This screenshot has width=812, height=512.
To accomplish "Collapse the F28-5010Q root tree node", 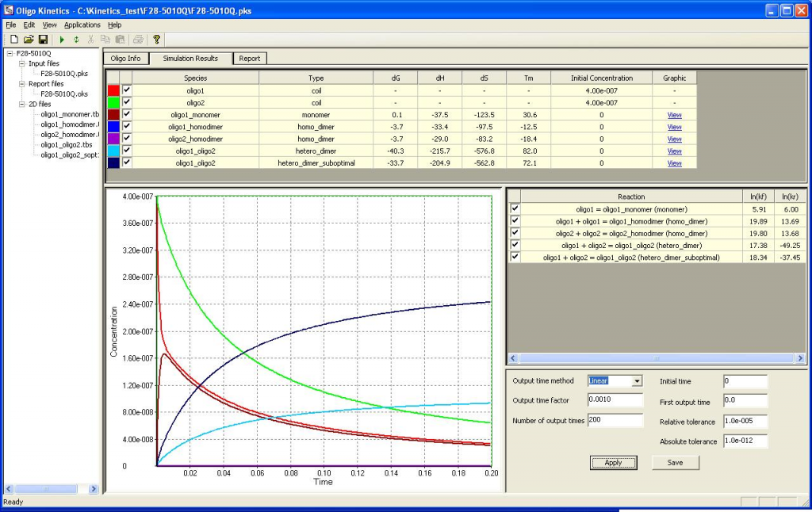I will coord(10,53).
